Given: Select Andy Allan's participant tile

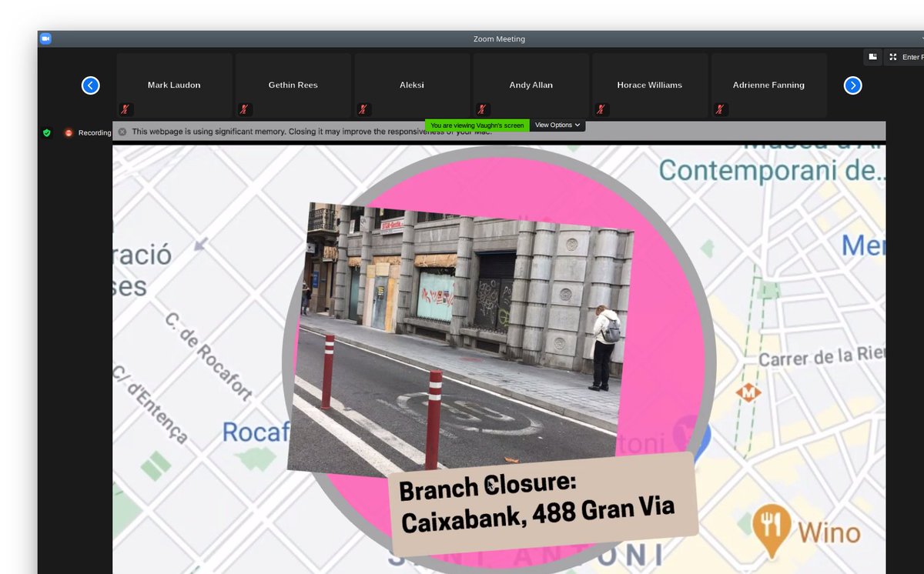Looking at the screenshot, I should (531, 85).
